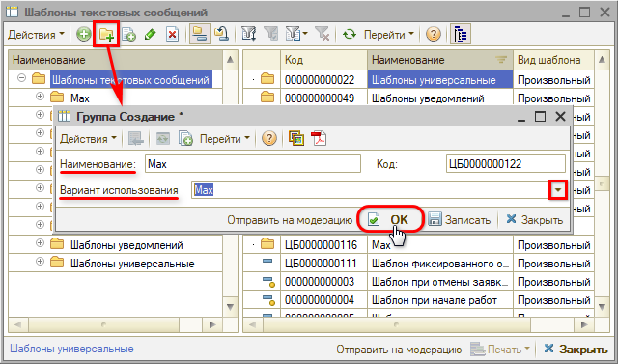Viewport: 618px width, 364px height.
Task: Click the Наименование input field containing Max
Action: pyautogui.click(x=253, y=164)
